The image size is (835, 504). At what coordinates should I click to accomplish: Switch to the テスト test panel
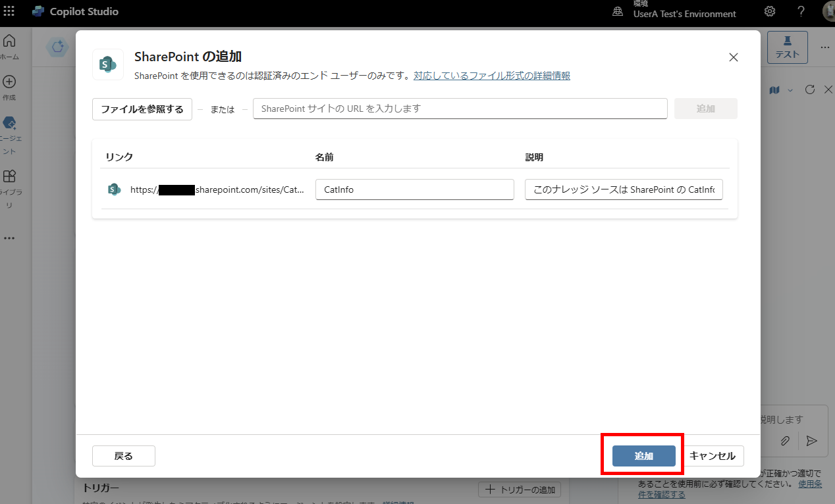787,46
